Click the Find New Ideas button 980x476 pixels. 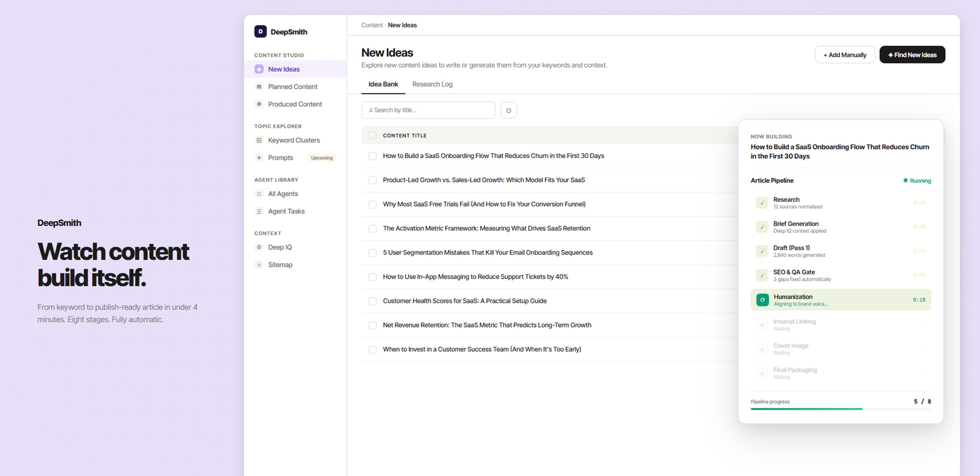[x=912, y=55]
